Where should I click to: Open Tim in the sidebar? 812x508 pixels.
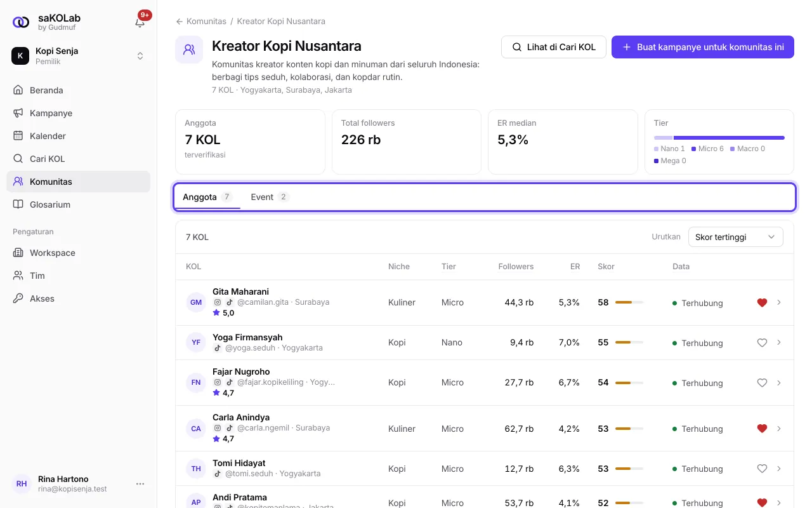[78, 276]
